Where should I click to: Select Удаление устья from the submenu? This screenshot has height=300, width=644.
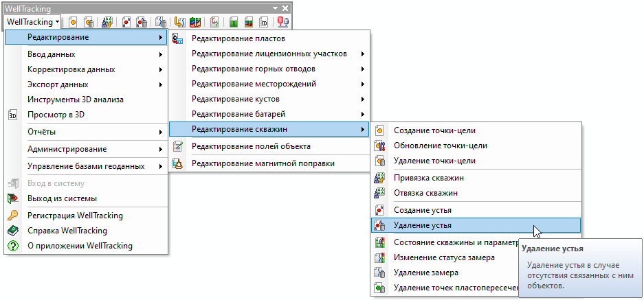(422, 225)
